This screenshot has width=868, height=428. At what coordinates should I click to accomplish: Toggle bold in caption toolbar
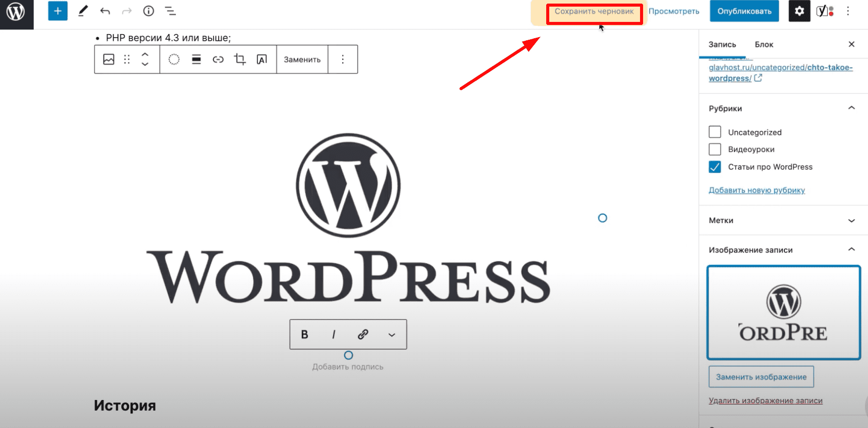tap(304, 334)
